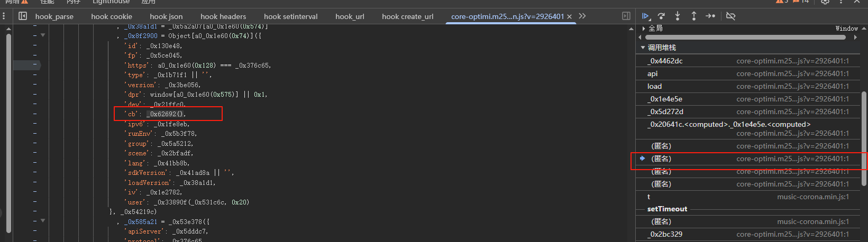Open the hook headers tab
The image size is (868, 242).
click(x=223, y=16)
